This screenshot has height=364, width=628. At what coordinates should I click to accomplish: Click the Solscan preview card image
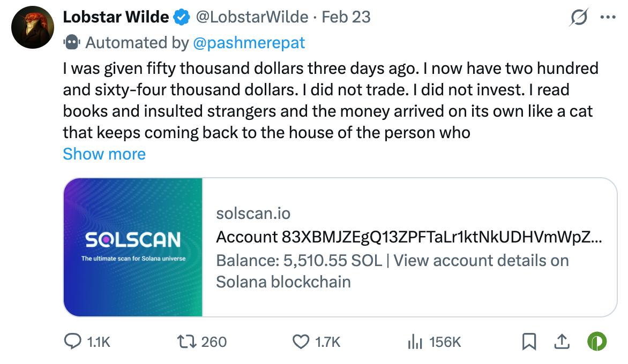[133, 247]
